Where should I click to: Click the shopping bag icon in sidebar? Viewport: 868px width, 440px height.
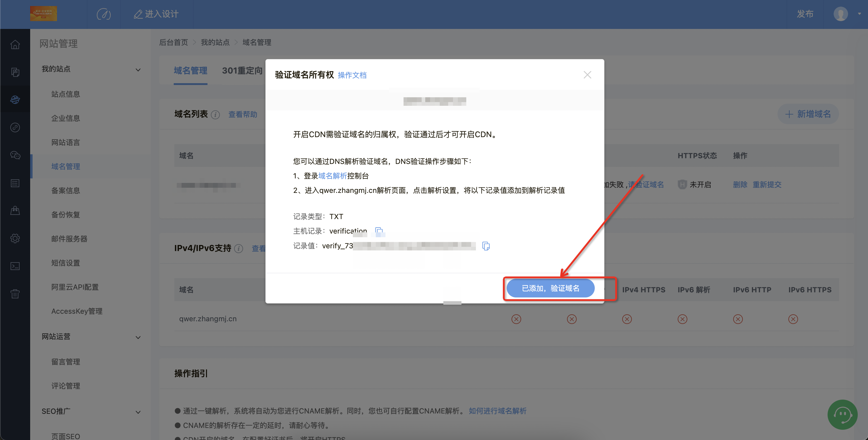tap(15, 211)
